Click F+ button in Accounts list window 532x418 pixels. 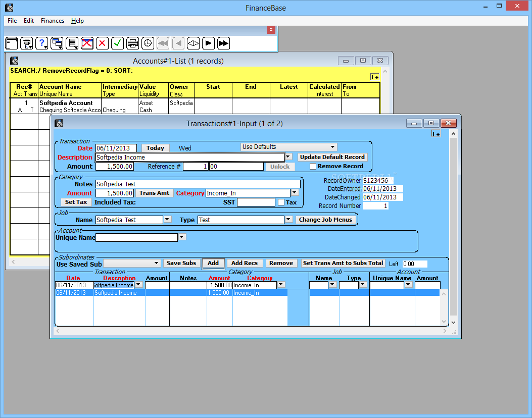(374, 77)
